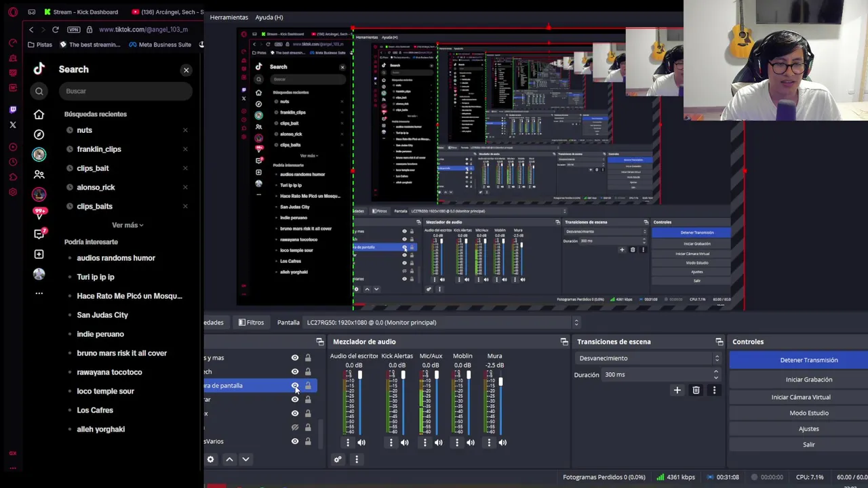This screenshot has height=488, width=868.
Task: Open the TikTok more options ellipsis
Action: [39, 293]
